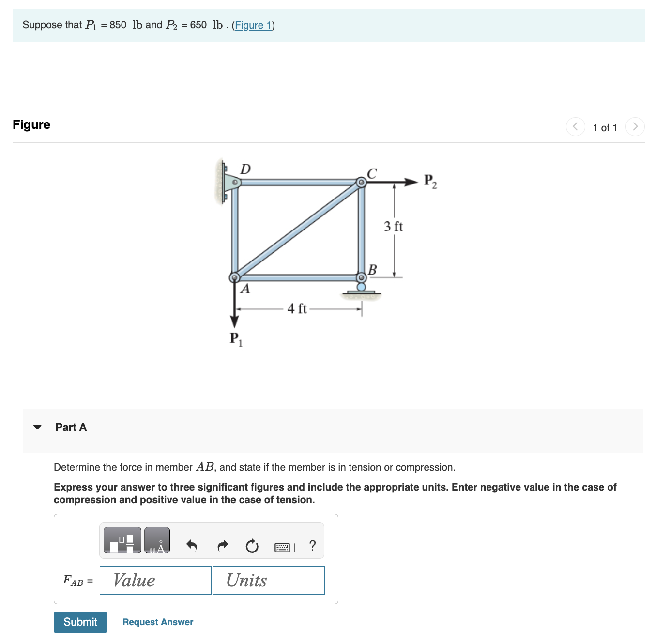Open the Figure 1 viewer via its chevron controls
The height and width of the screenshot is (644, 655).
pos(253,25)
